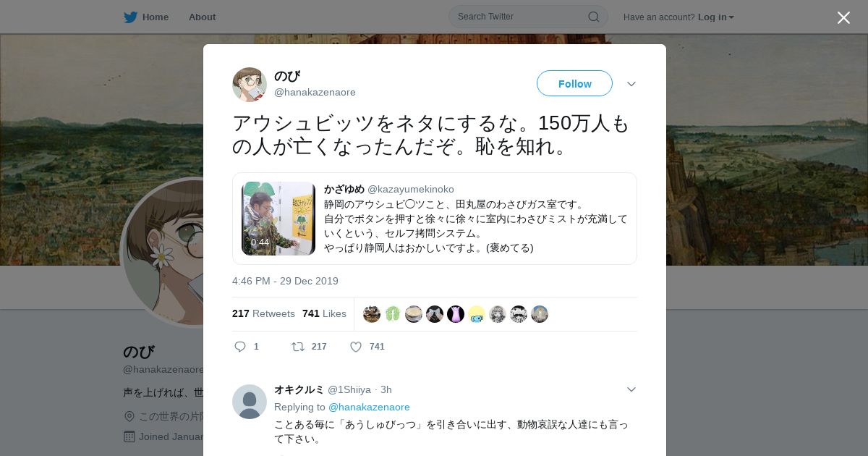
Task: Open the @hanakazenaore reply mention link
Action: (x=369, y=407)
